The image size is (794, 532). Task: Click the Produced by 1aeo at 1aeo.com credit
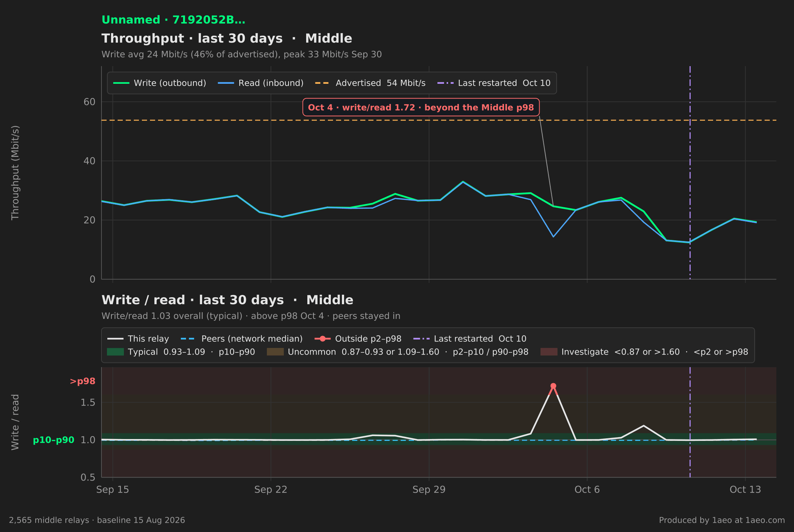[x=722, y=520]
